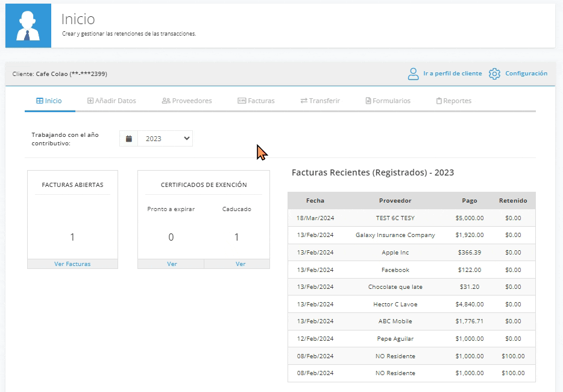The image size is (563, 392).
Task: Select the Hector C Lavoe cell
Action: (x=395, y=304)
